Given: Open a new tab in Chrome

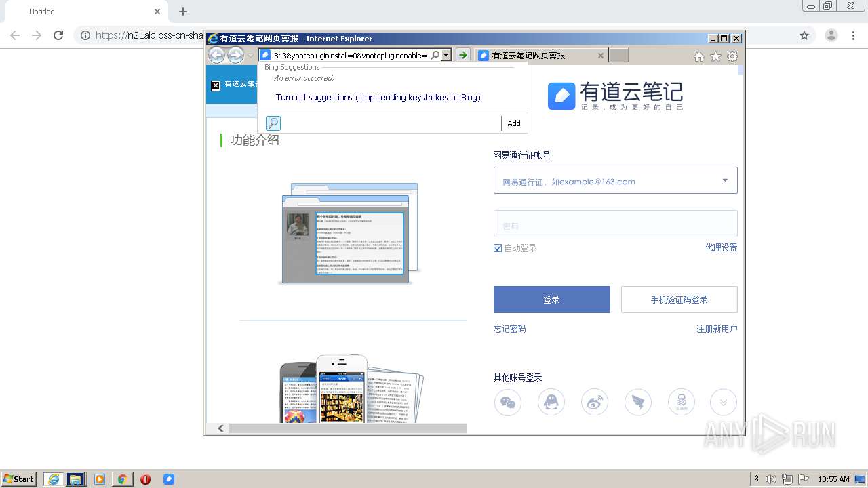Looking at the screenshot, I should [x=183, y=12].
